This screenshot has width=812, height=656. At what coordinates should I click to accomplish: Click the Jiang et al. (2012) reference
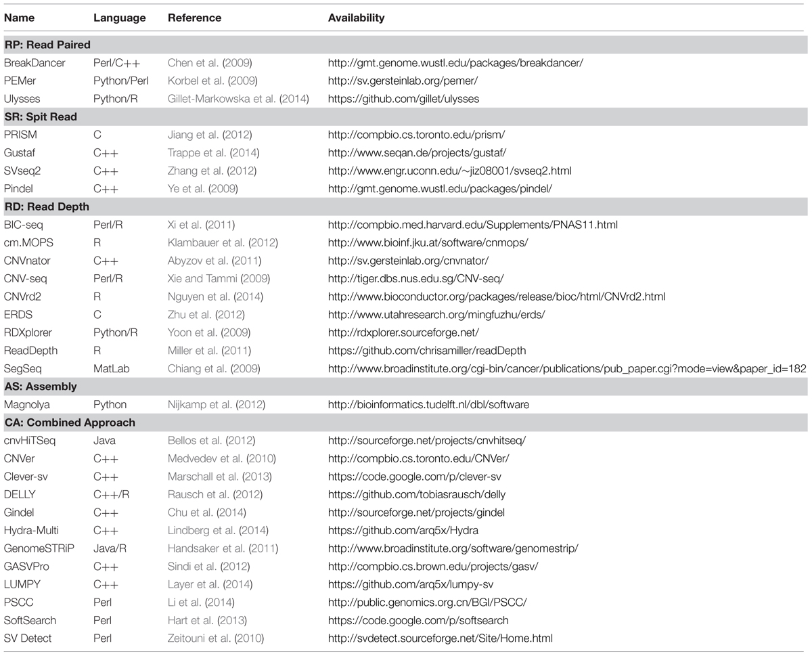coord(211,135)
